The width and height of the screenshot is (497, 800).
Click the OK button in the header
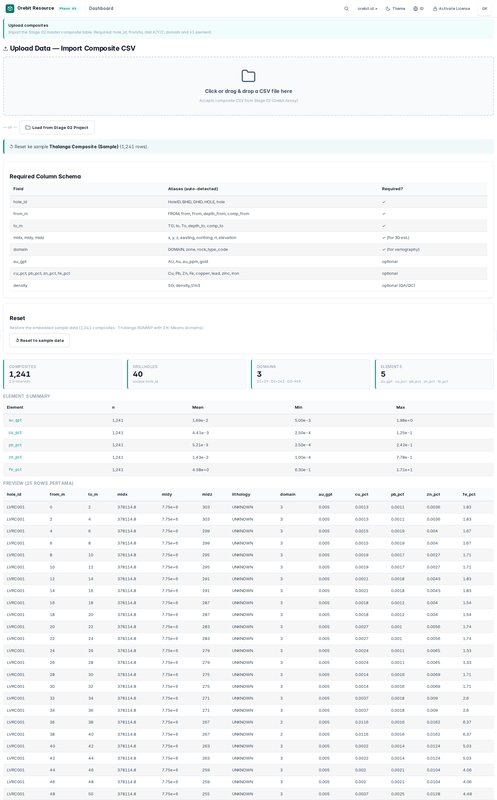pyautogui.click(x=485, y=9)
